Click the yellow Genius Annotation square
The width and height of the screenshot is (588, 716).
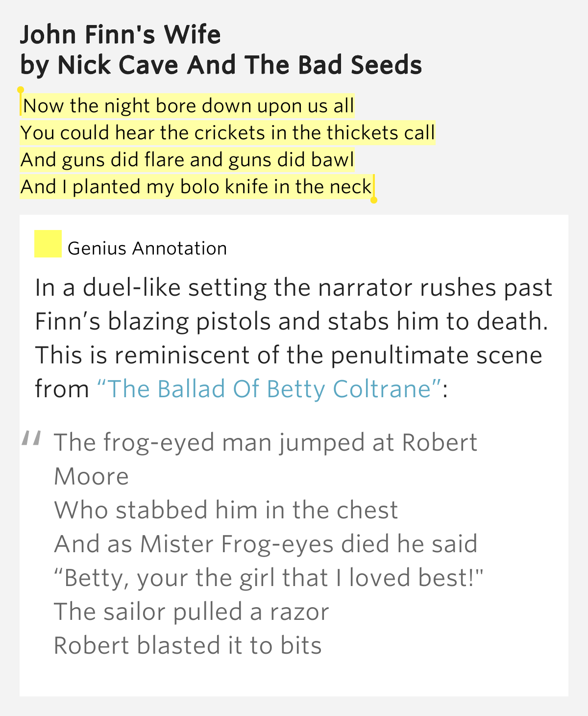(x=48, y=244)
